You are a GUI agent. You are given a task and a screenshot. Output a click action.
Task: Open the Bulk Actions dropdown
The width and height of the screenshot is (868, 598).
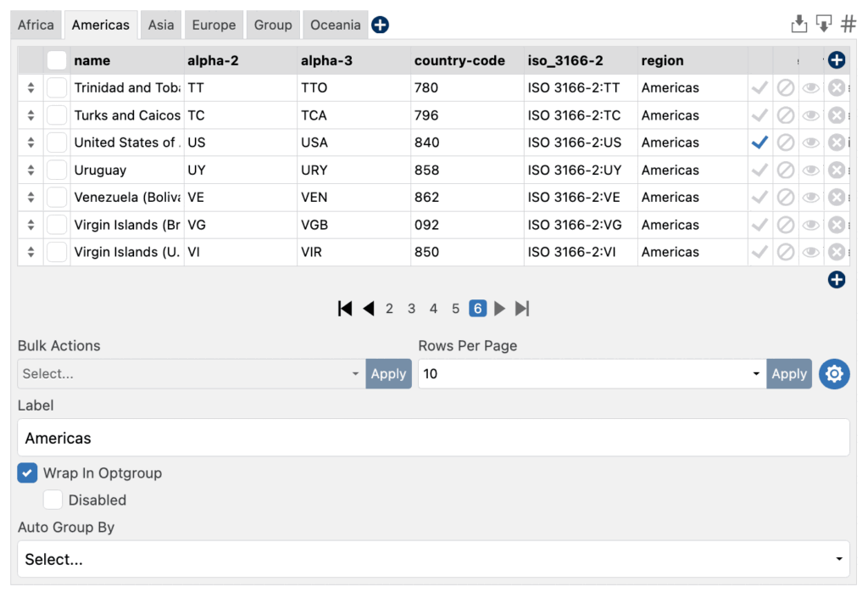192,374
